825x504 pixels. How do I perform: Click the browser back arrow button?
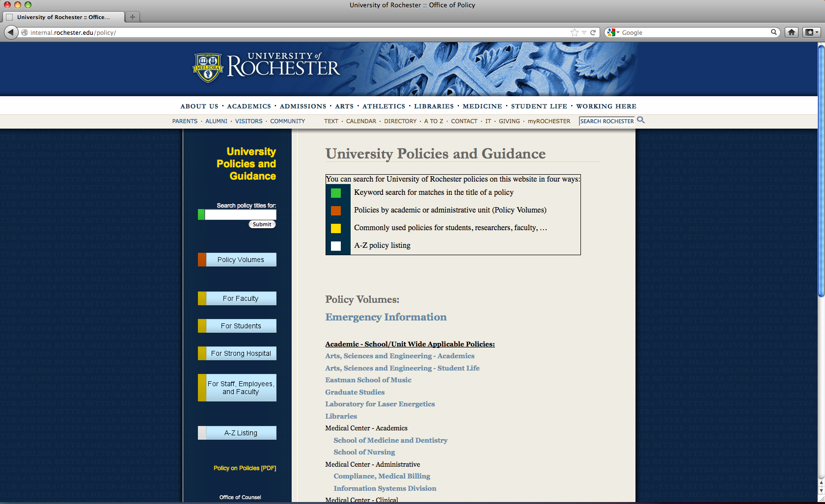[11, 32]
